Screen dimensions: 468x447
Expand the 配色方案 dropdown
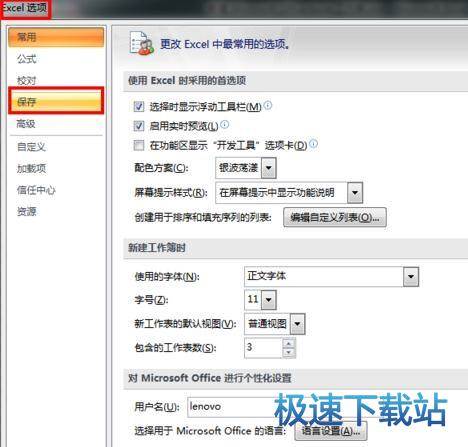point(269,168)
